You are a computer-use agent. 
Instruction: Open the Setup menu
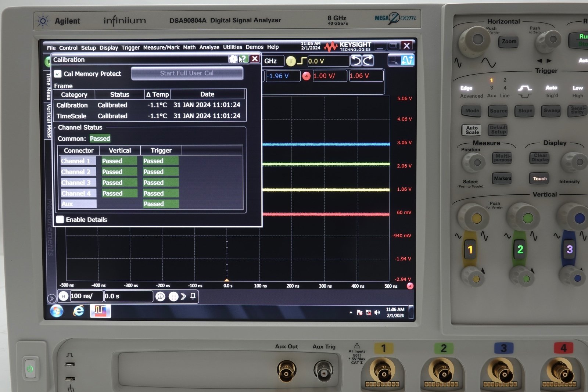pyautogui.click(x=88, y=48)
